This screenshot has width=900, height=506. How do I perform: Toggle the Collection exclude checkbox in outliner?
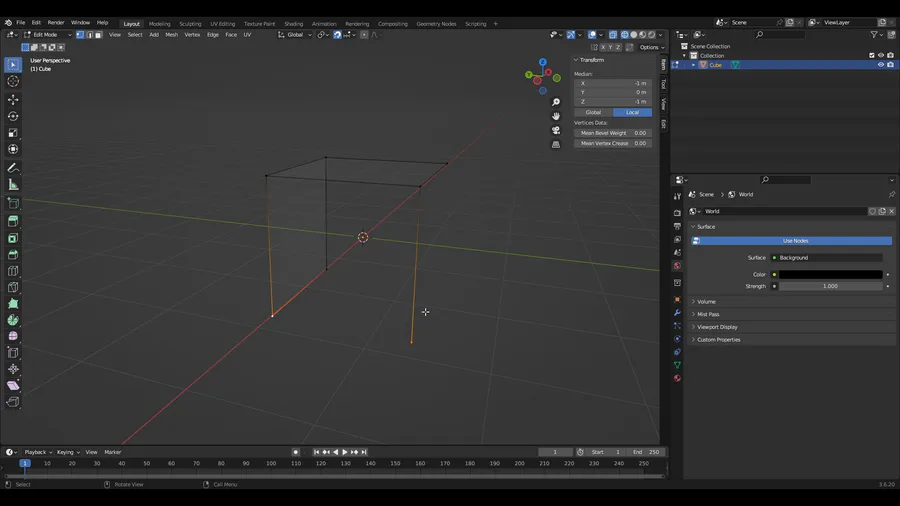click(x=872, y=56)
